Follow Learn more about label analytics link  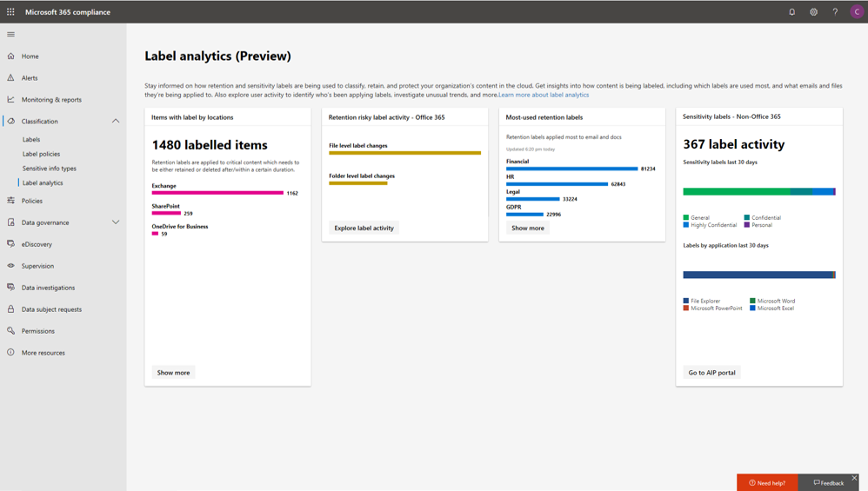tap(544, 95)
